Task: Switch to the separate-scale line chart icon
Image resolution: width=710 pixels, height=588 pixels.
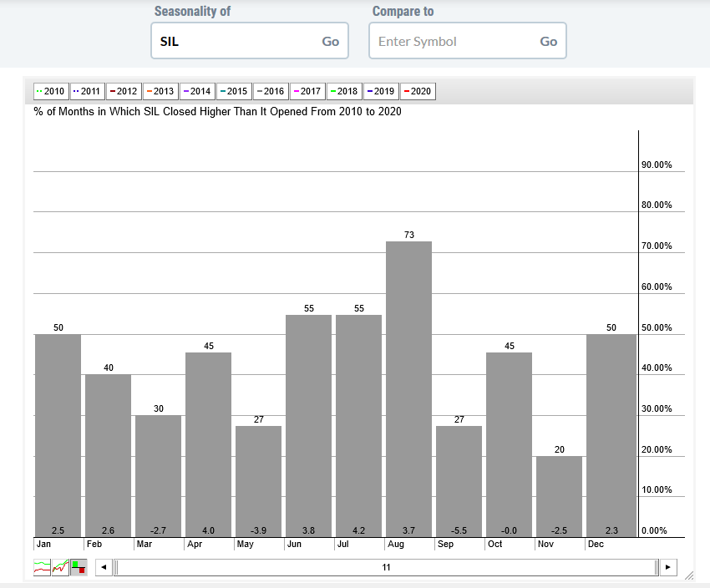Action: click(60, 567)
